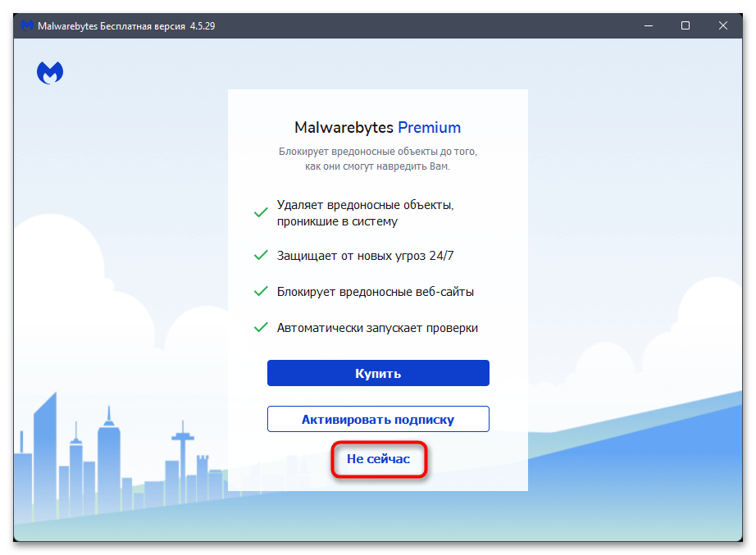Click the text 'Блокирует вредоносные веб-сайты'
Screen dimensions: 756x555
(375, 292)
